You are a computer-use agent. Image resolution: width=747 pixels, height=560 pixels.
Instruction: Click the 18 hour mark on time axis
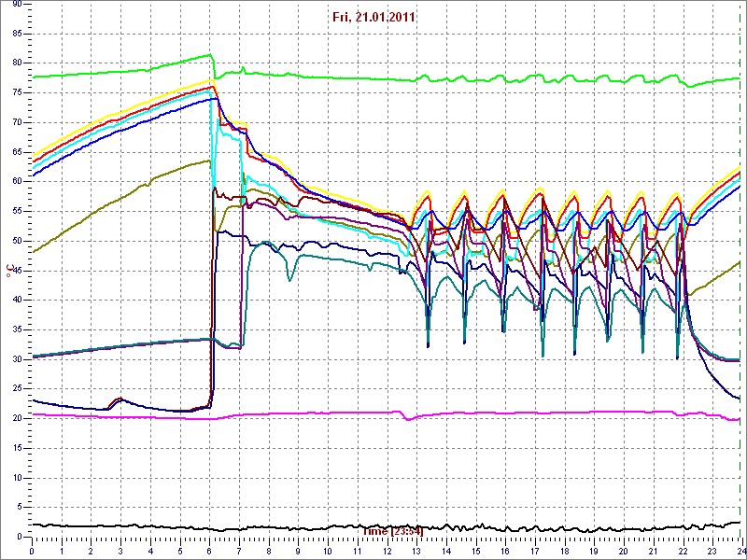click(x=564, y=551)
